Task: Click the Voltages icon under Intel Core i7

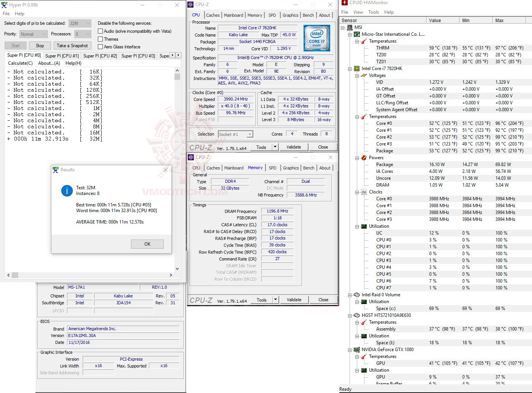Action: pyautogui.click(x=364, y=75)
